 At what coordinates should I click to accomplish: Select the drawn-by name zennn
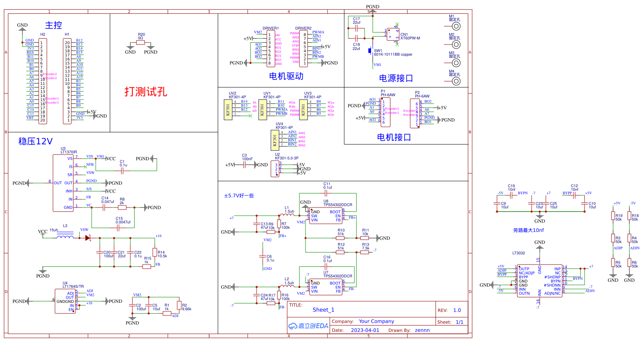pos(422,330)
